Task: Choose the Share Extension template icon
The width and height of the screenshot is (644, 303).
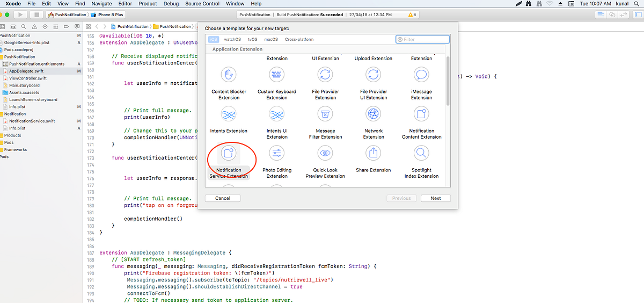Action: pos(374,153)
